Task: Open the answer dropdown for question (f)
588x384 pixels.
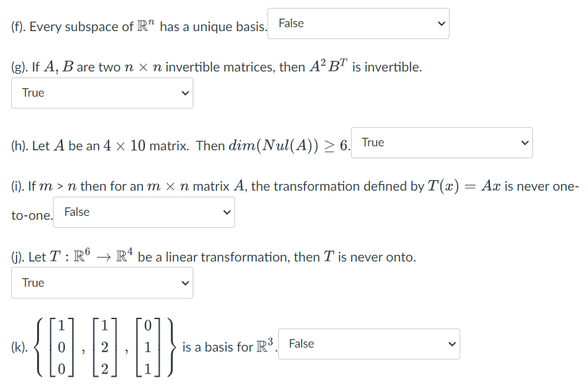Action: pos(358,24)
